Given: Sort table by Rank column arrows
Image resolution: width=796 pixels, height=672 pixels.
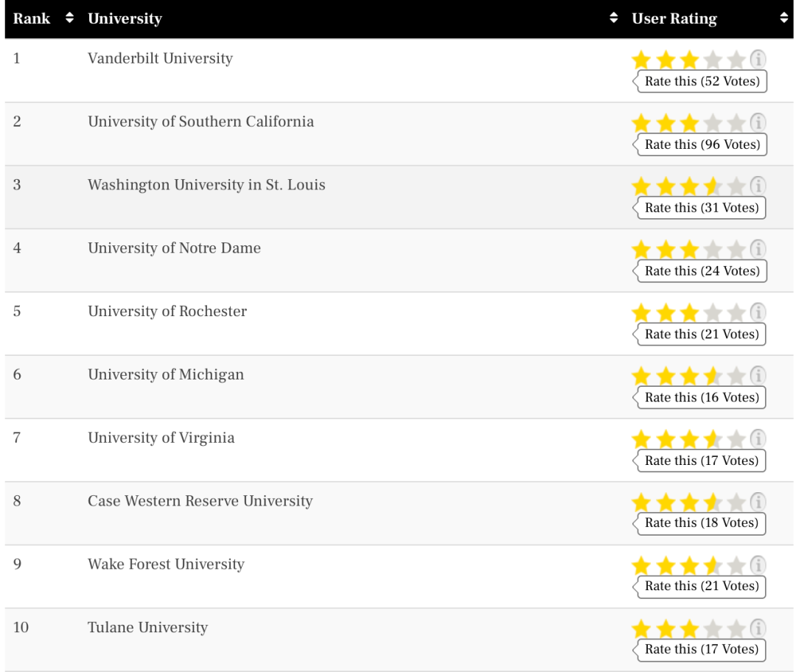Looking at the screenshot, I should pyautogui.click(x=70, y=19).
